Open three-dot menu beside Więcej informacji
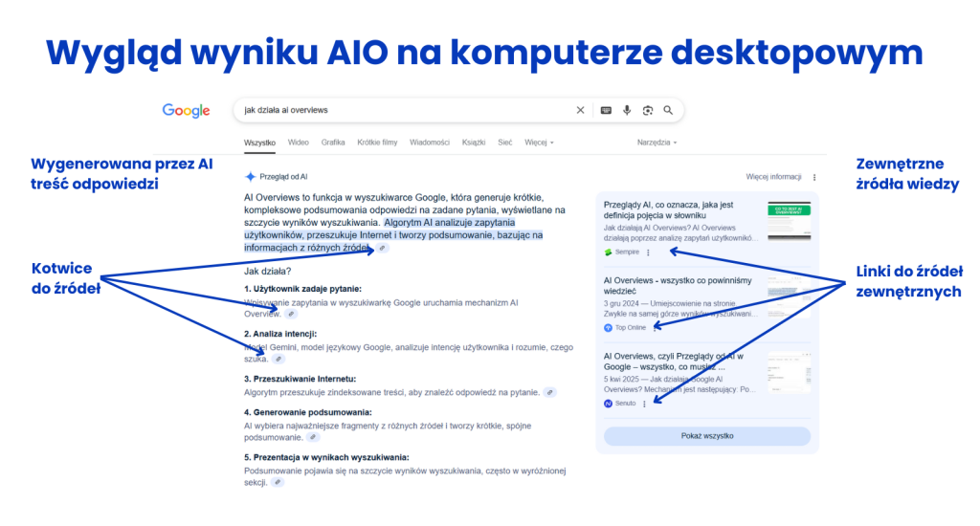The width and height of the screenshot is (980, 526). point(814,178)
